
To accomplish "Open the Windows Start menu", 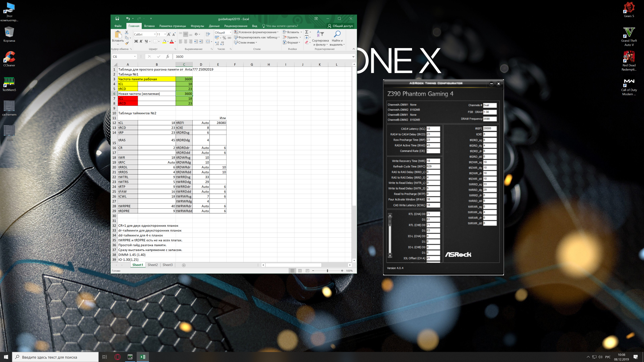I will pos(6,357).
